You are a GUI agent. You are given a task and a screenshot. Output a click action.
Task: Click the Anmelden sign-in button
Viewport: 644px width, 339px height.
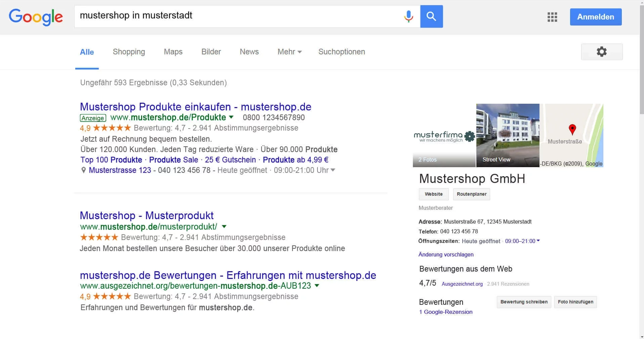pyautogui.click(x=595, y=17)
